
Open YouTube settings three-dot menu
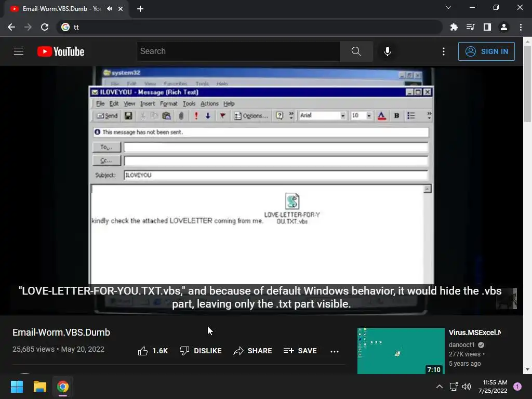444,51
